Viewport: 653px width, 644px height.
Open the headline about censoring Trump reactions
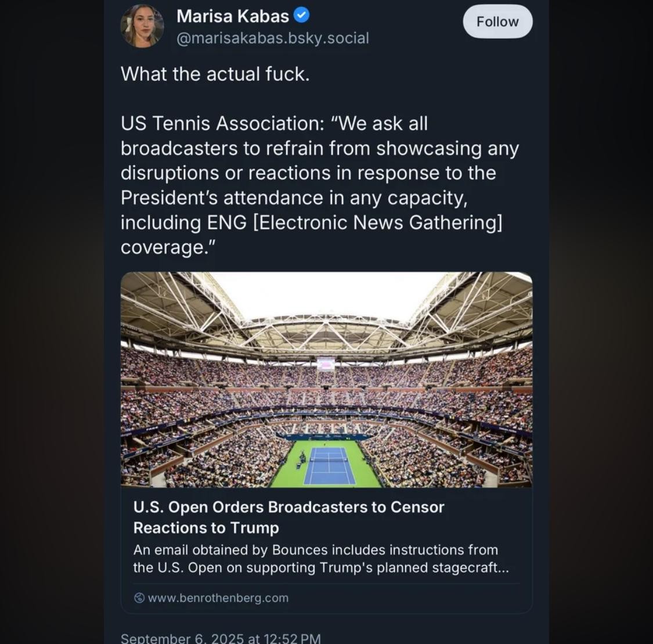tap(288, 517)
